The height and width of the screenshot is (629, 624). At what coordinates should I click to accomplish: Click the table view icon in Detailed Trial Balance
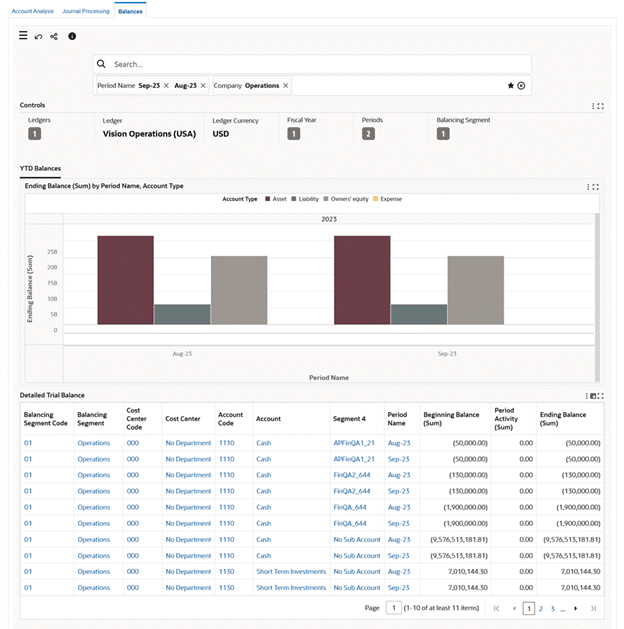[593, 396]
